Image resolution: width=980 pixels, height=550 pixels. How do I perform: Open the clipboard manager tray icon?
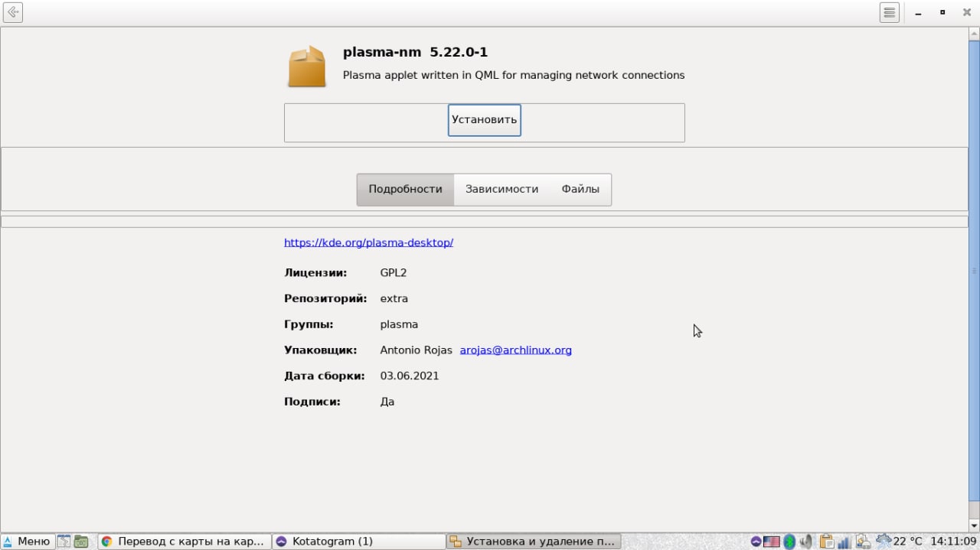(x=826, y=542)
